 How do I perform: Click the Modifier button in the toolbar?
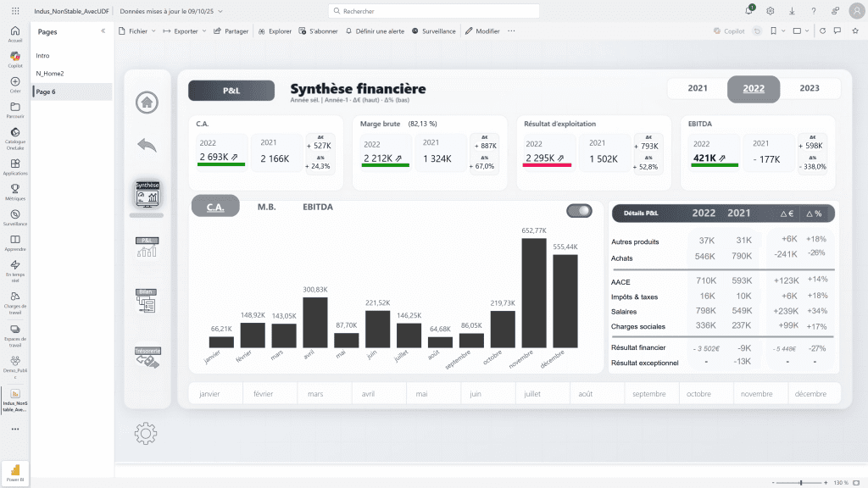(x=482, y=30)
